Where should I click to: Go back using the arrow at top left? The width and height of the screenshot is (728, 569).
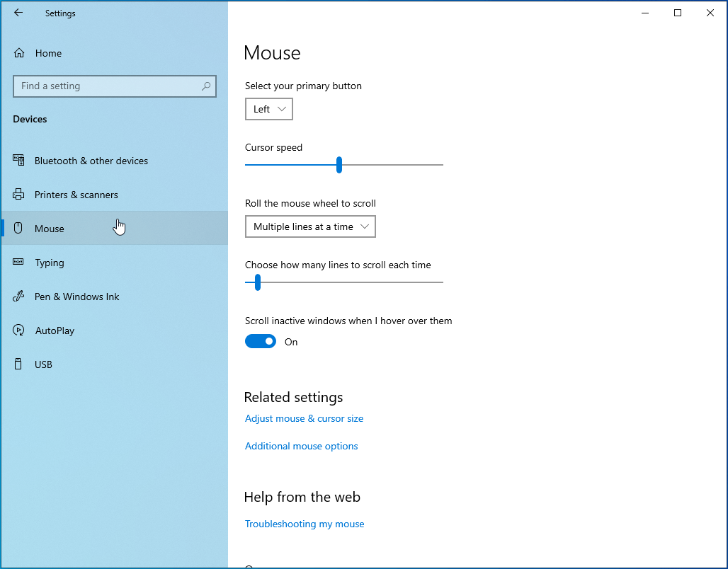point(18,13)
